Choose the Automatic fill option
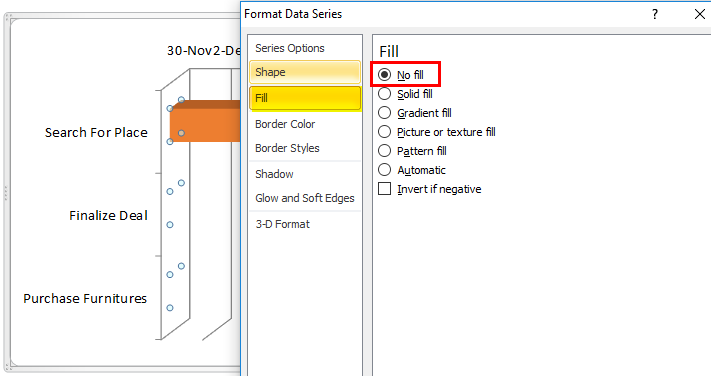This screenshot has height=376, width=711. [385, 170]
